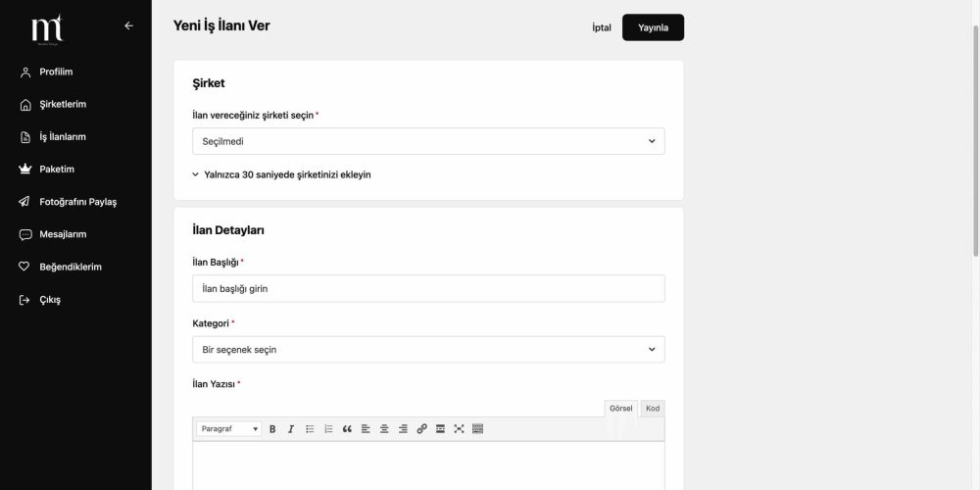This screenshot has height=490, width=980.
Task: Click the insert link icon
Action: coord(421,429)
